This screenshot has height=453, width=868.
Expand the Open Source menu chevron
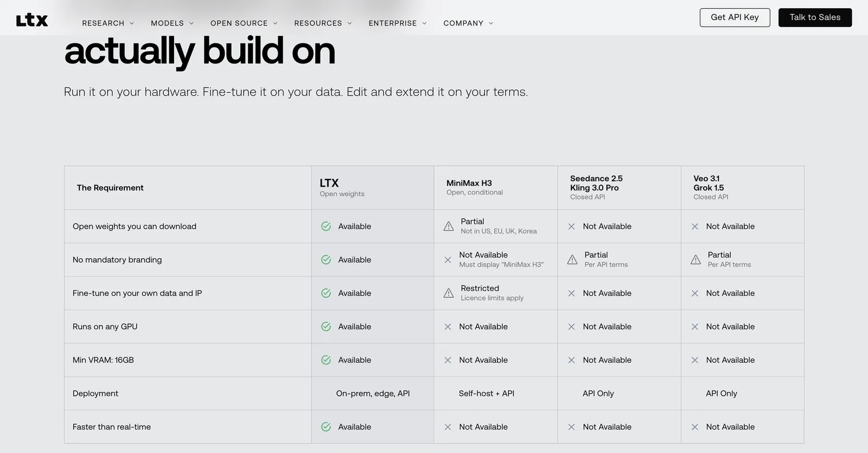[x=275, y=23]
